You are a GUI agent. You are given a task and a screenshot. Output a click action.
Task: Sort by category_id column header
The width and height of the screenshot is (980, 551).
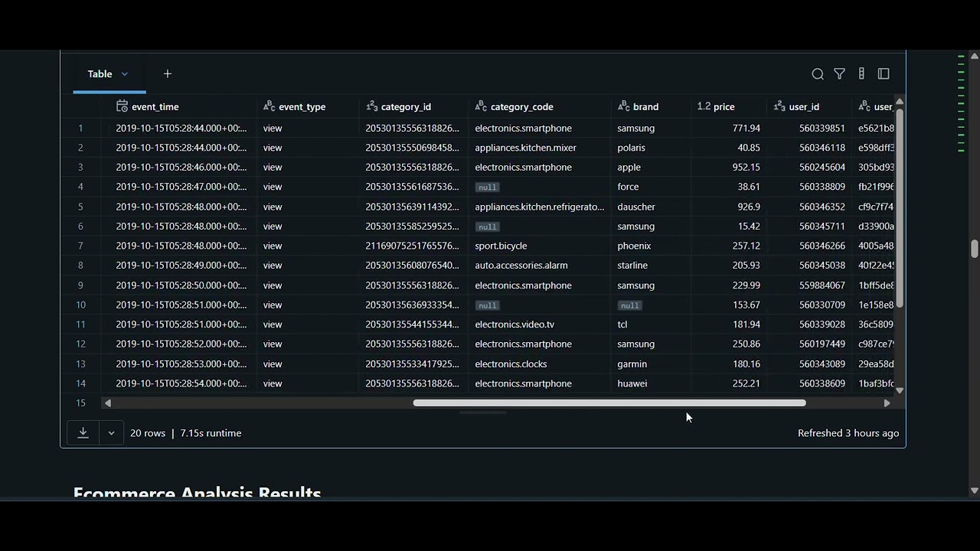click(406, 107)
